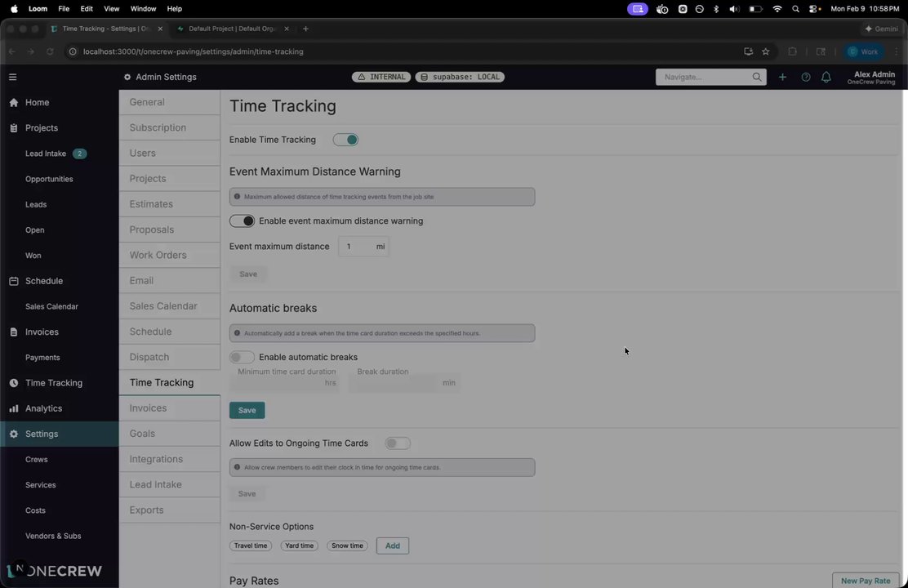Image resolution: width=908 pixels, height=588 pixels.
Task: Click the Projects clipboard icon
Action: (x=14, y=128)
